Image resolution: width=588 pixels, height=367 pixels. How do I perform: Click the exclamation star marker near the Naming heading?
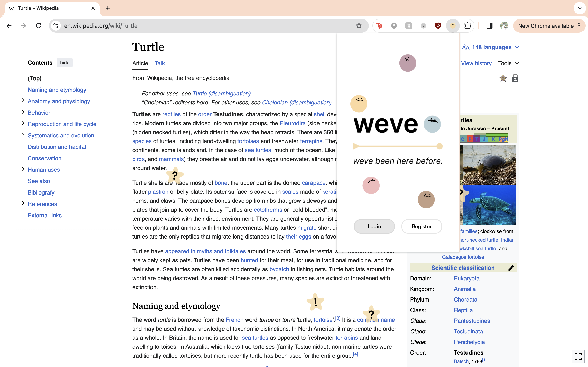(315, 302)
